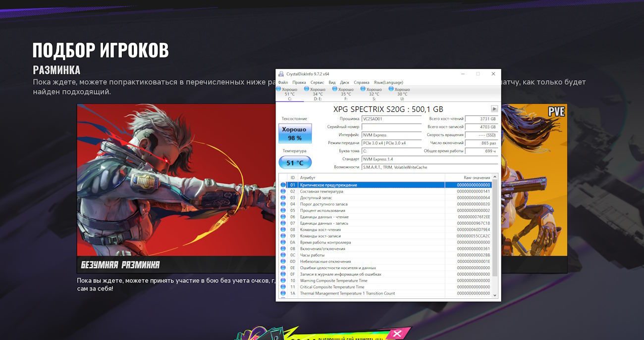Viewport: 644px width, 340px height.
Task: Click the raw value 0000000076F2EE
Action: (x=474, y=217)
